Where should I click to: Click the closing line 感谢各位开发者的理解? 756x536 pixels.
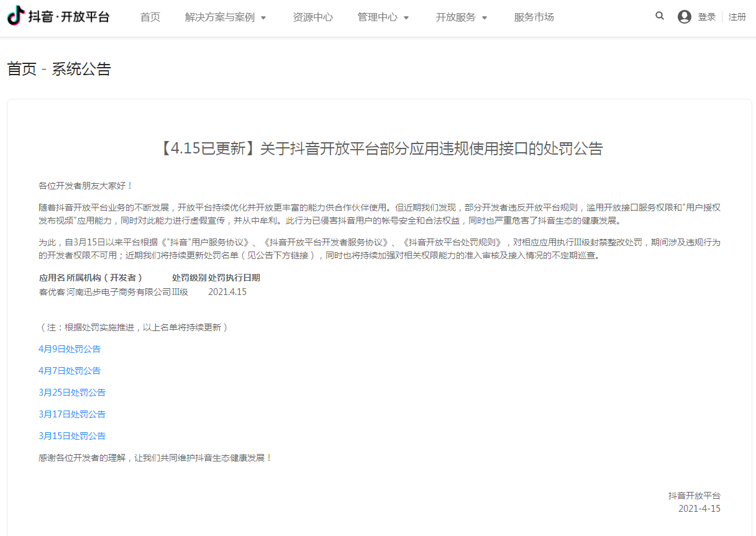tap(155, 458)
